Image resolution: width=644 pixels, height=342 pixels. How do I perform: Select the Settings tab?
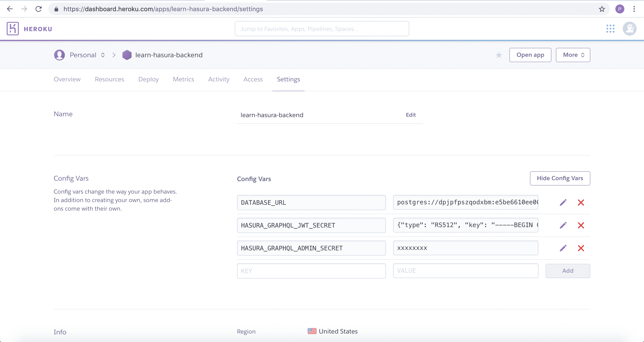tap(288, 79)
